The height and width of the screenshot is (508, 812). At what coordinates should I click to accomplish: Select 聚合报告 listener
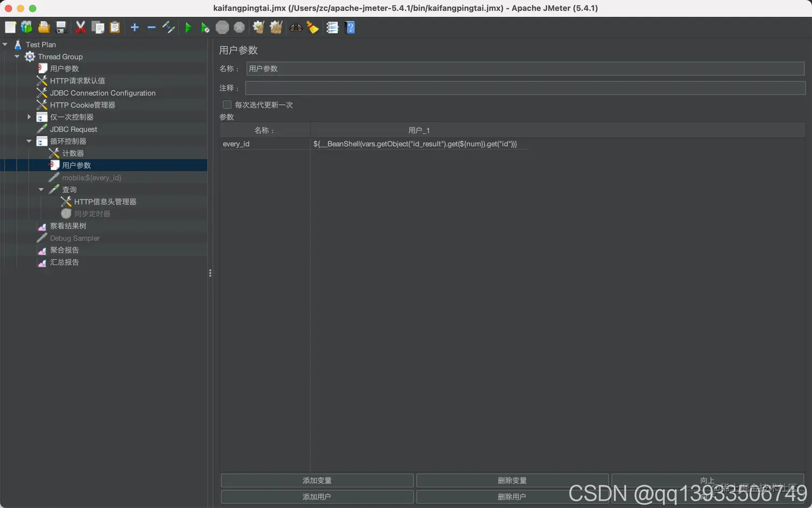(x=64, y=250)
